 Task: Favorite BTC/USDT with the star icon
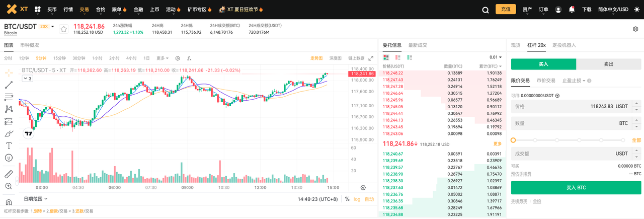[64, 29]
